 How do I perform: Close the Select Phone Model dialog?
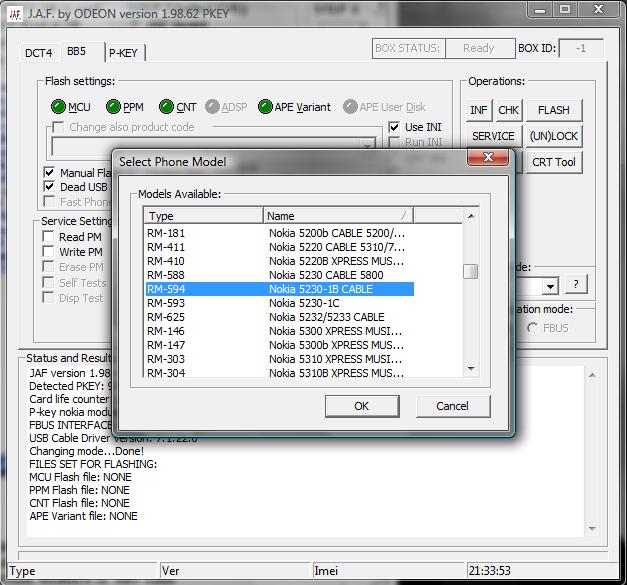point(487,157)
